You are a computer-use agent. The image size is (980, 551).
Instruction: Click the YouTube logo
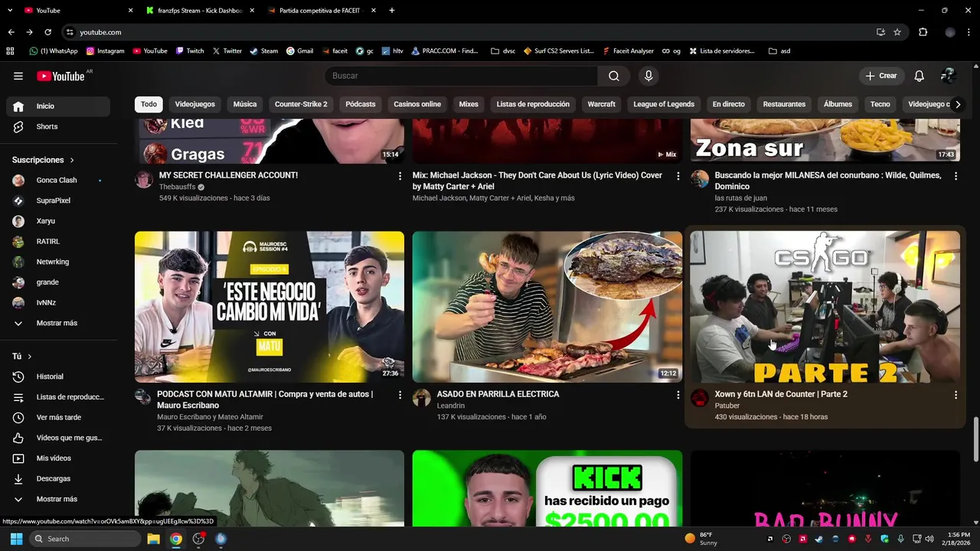[x=60, y=76]
